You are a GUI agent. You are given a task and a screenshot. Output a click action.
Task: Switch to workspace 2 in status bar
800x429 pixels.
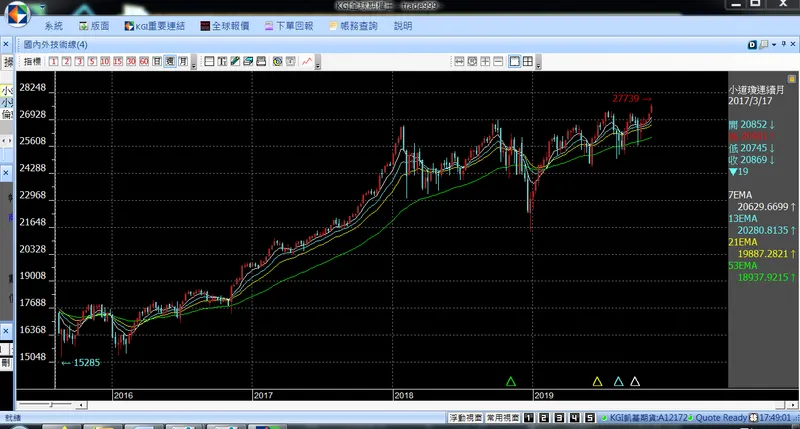[544, 418]
